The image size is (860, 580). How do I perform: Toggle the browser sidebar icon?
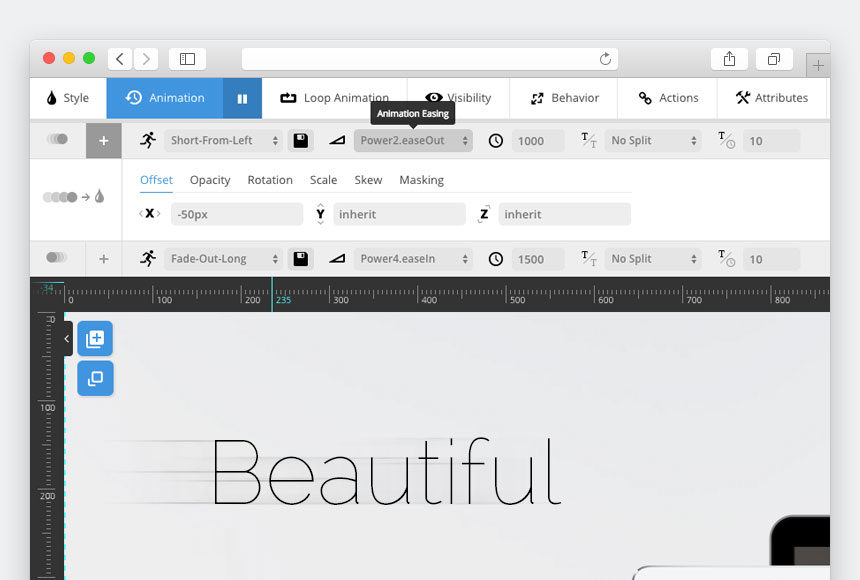coord(187,59)
